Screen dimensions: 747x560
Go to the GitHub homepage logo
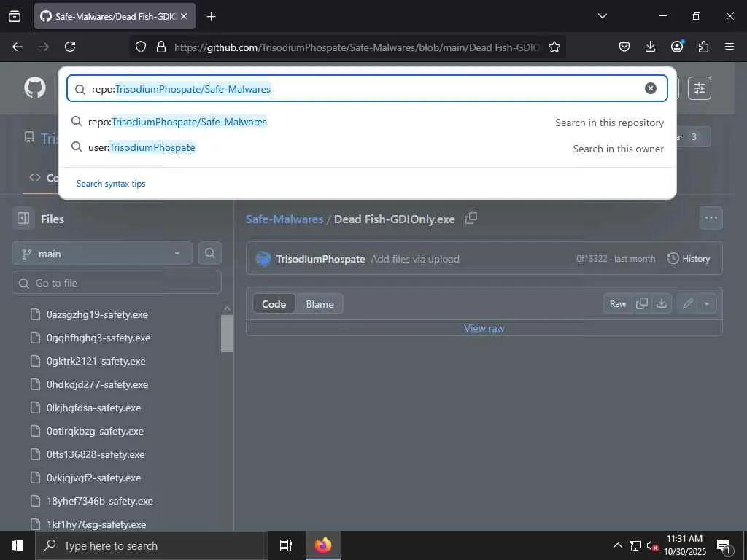35,88
